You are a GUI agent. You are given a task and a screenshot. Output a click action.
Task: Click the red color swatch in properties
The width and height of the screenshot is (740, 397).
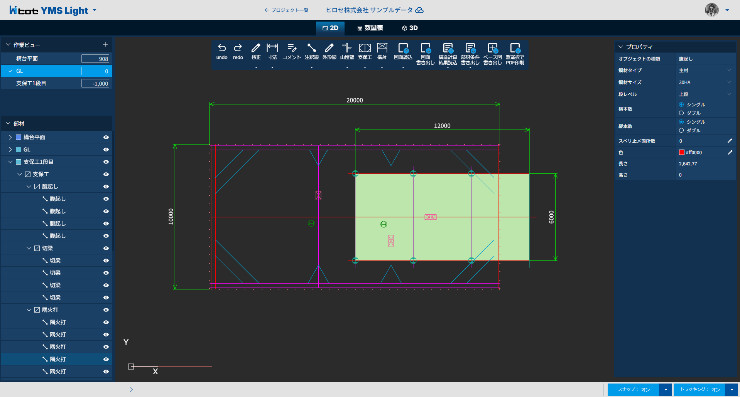(x=681, y=152)
